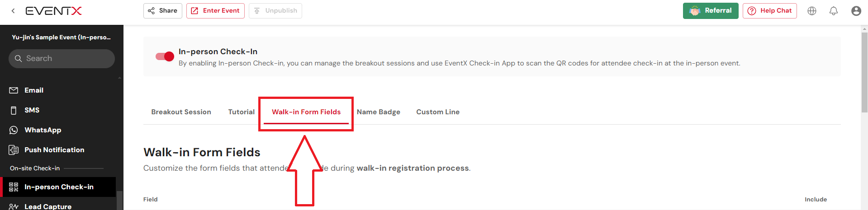Click the sidebar Search field
The height and width of the screenshot is (210, 868).
[62, 59]
